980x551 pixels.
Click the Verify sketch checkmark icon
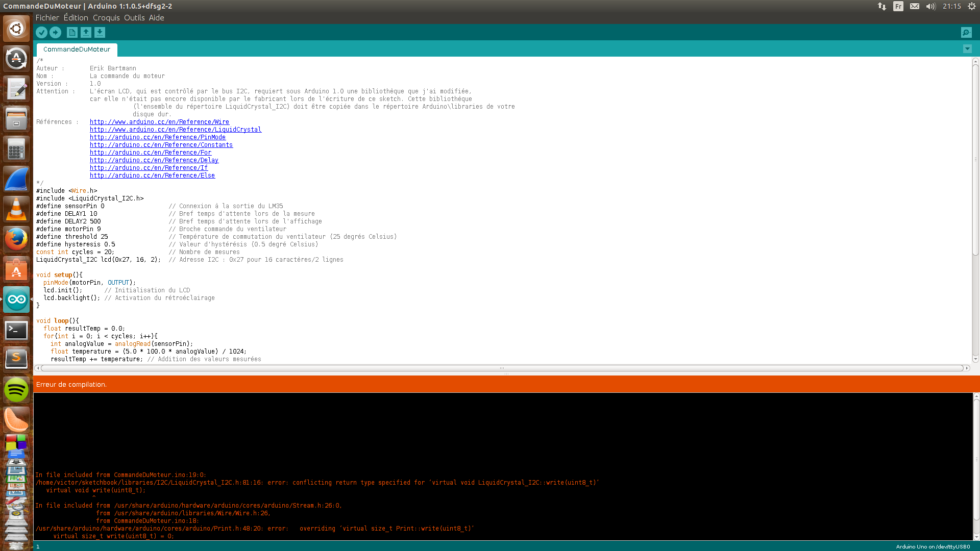coord(41,33)
